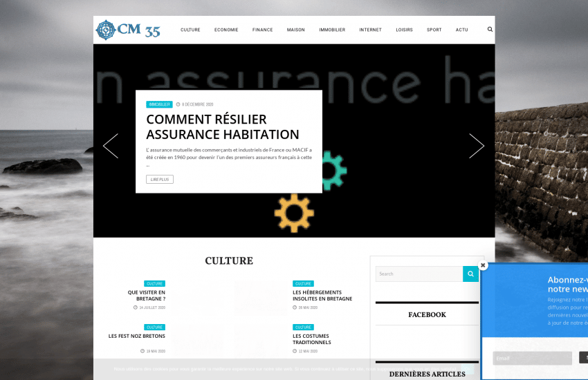Screen dimensions: 588x380
Task: Open 'Les Fest Noz bretons' article
Action: pyautogui.click(x=137, y=336)
